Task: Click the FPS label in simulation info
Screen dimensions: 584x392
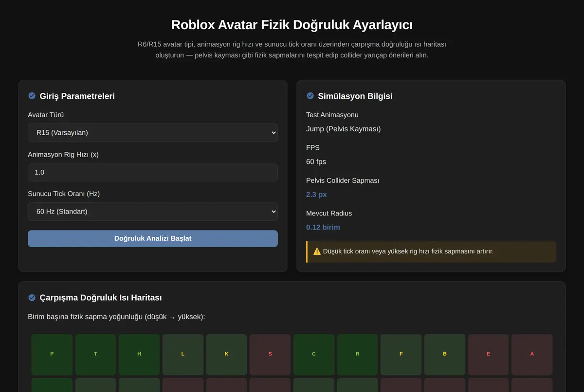Action: (x=313, y=147)
